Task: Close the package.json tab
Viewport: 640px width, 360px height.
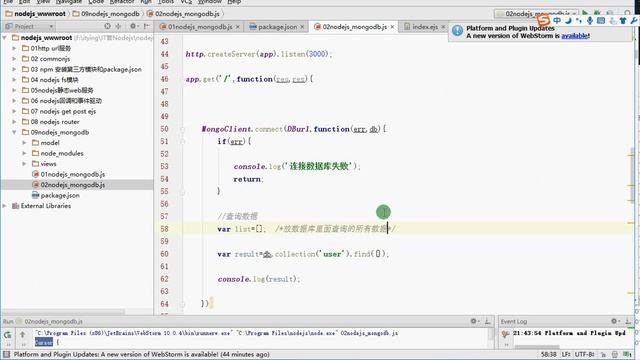Action: (x=302, y=27)
